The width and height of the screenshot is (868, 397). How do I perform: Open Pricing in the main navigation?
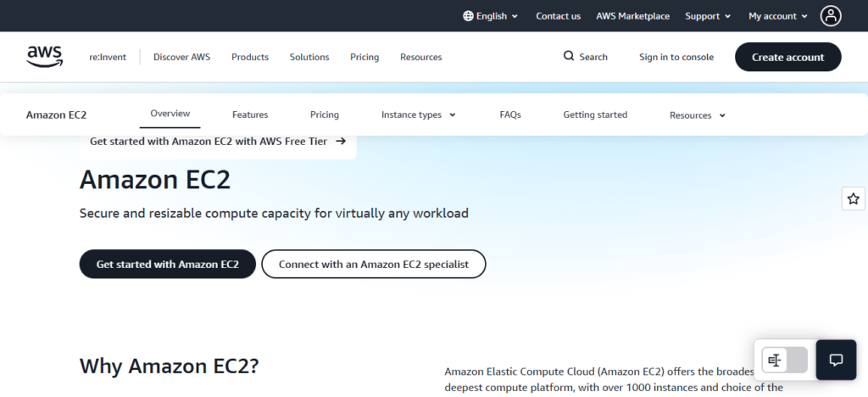[364, 57]
